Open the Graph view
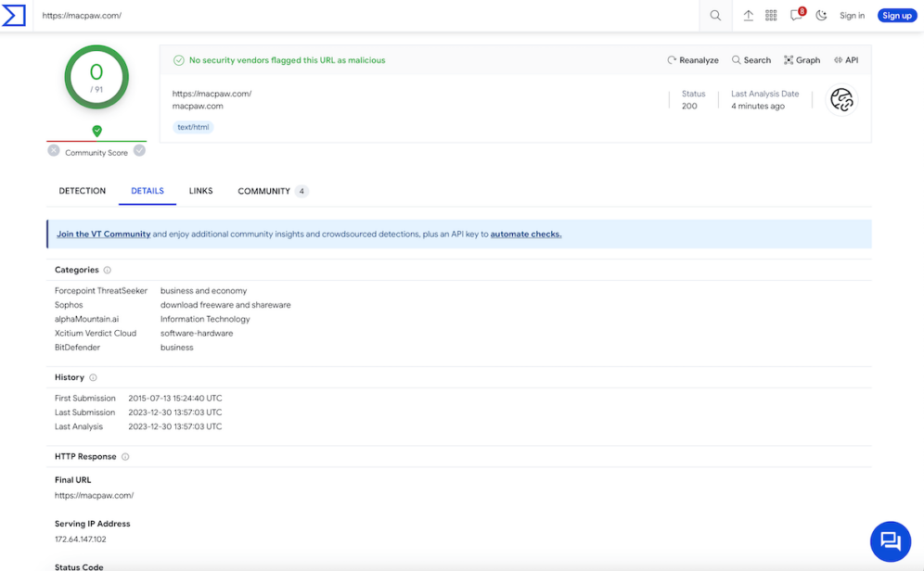Image resolution: width=924 pixels, height=571 pixels. point(801,59)
